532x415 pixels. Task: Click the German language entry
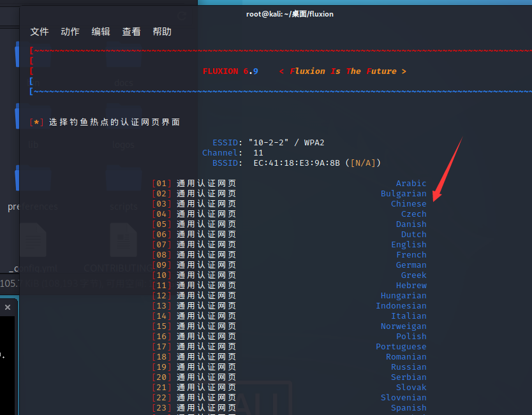click(411, 265)
